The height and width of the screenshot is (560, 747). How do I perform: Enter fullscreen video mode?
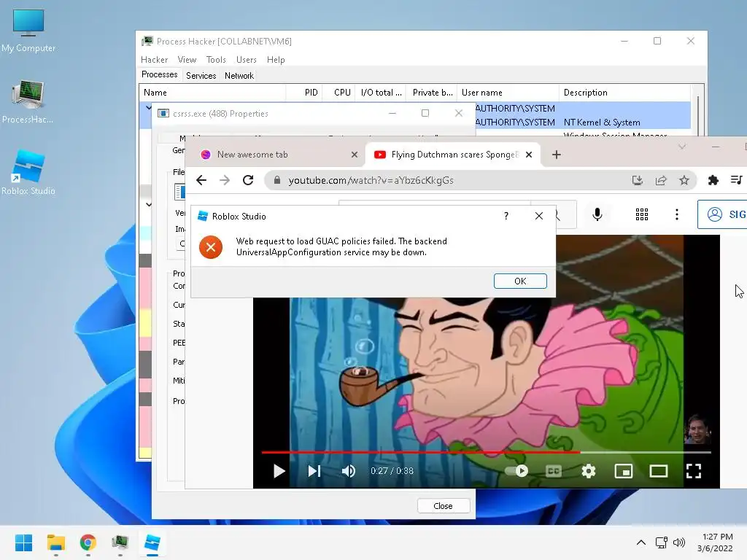coord(694,471)
